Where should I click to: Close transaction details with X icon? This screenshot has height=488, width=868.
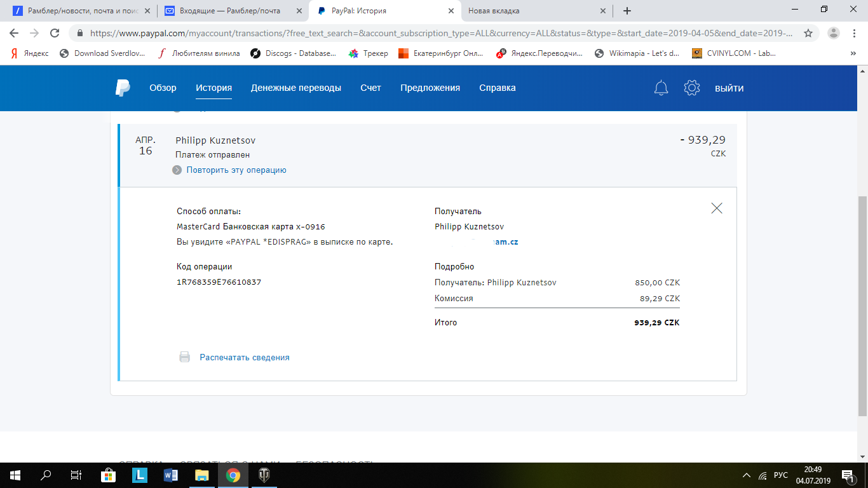coord(717,208)
